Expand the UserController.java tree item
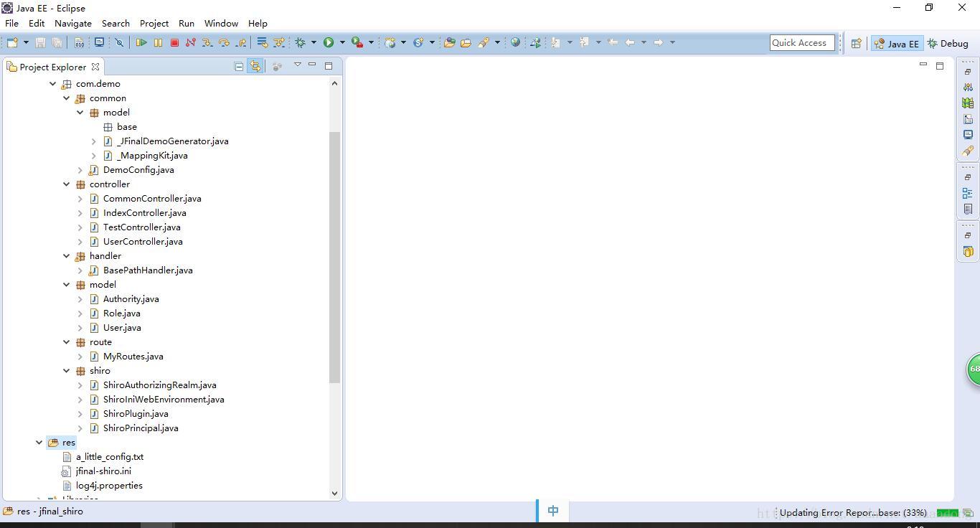This screenshot has width=980, height=528. click(80, 241)
